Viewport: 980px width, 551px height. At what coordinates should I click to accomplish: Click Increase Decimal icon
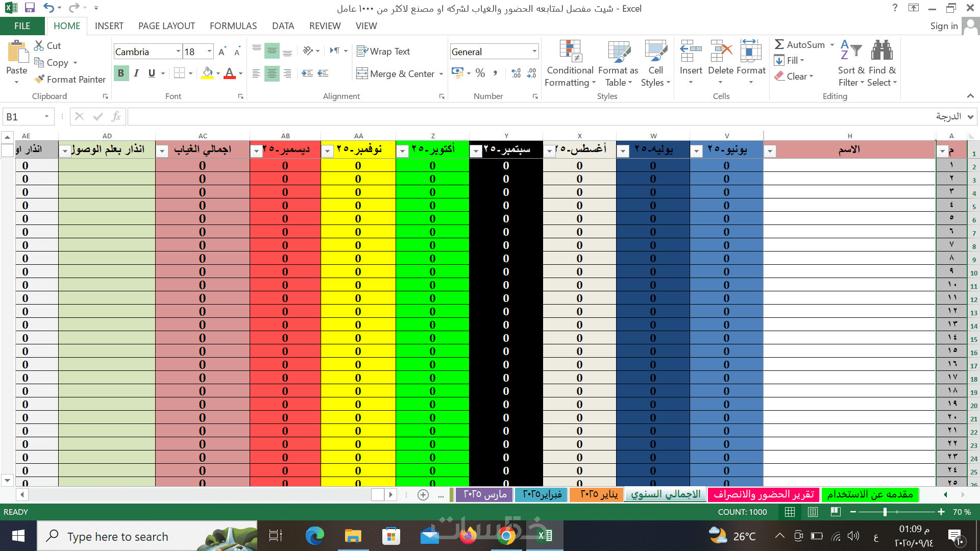coord(516,73)
